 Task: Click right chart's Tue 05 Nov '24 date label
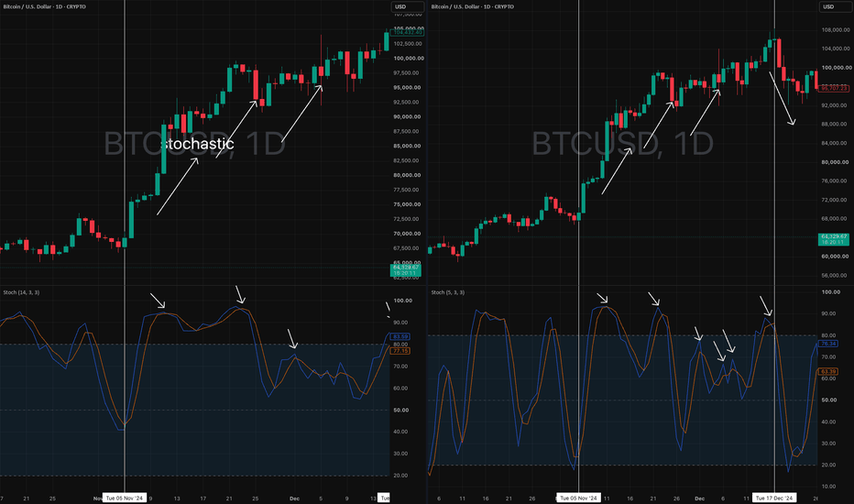tap(578, 498)
